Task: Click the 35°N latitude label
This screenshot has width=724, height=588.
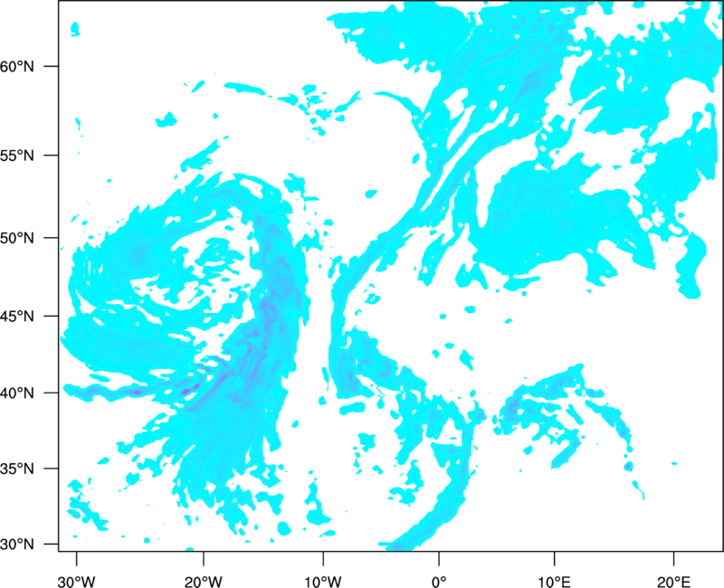Action: coord(17,469)
